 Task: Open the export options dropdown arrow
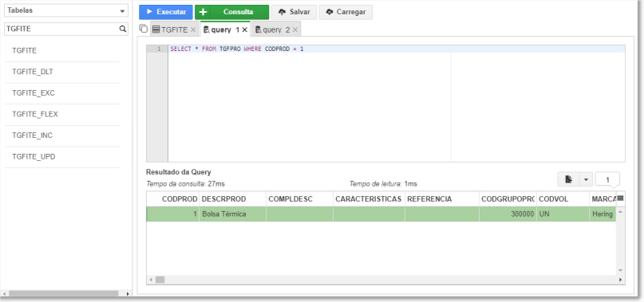tap(586, 179)
